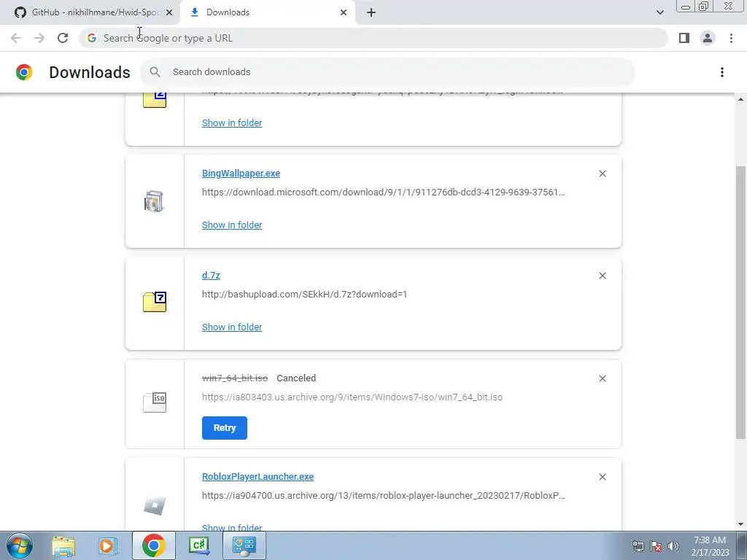
Task: Open the side panel icon
Action: [x=684, y=38]
